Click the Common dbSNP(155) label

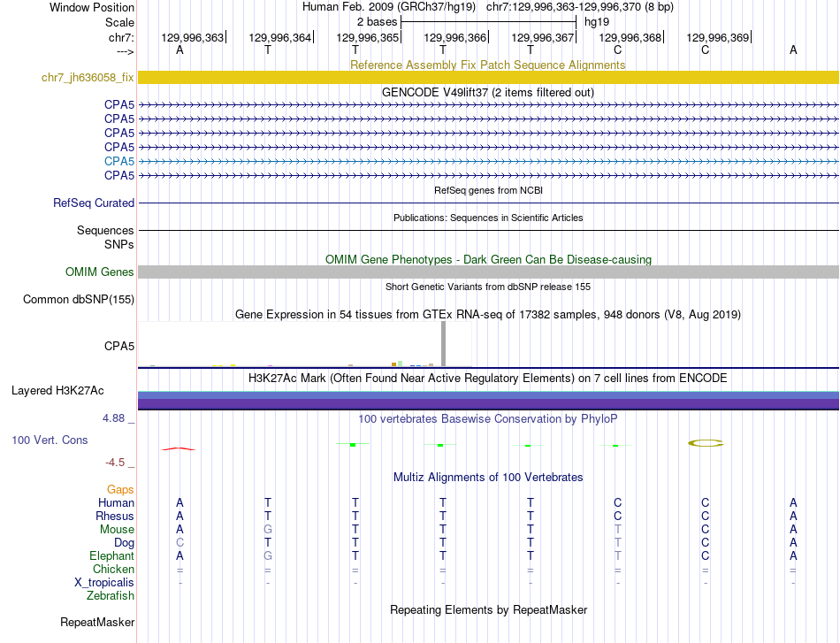coord(79,300)
